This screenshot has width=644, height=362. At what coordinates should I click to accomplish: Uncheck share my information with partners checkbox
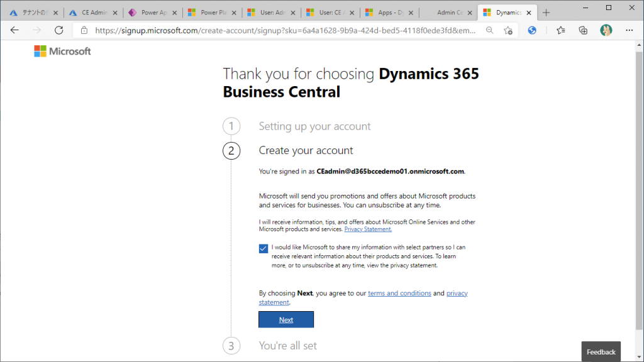tap(264, 248)
